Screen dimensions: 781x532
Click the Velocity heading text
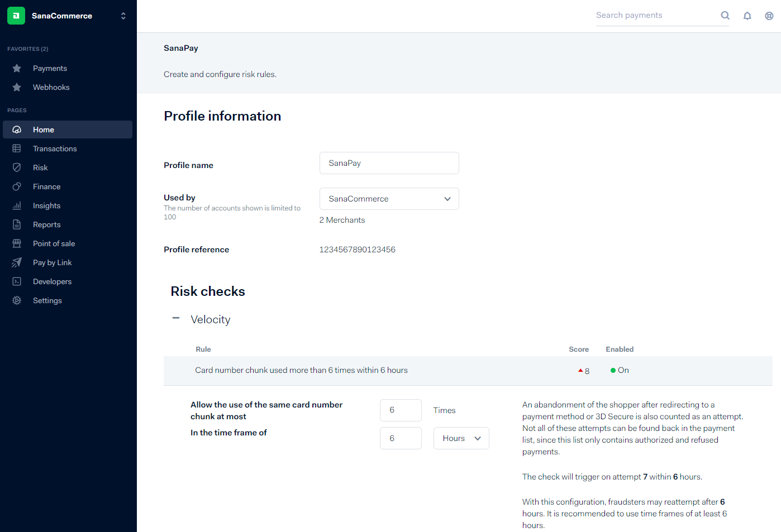tap(211, 319)
